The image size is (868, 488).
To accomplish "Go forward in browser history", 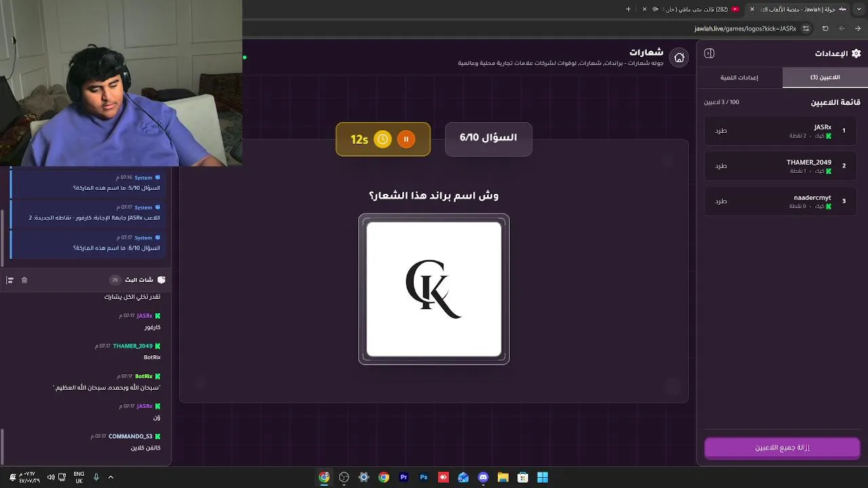I will [842, 28].
